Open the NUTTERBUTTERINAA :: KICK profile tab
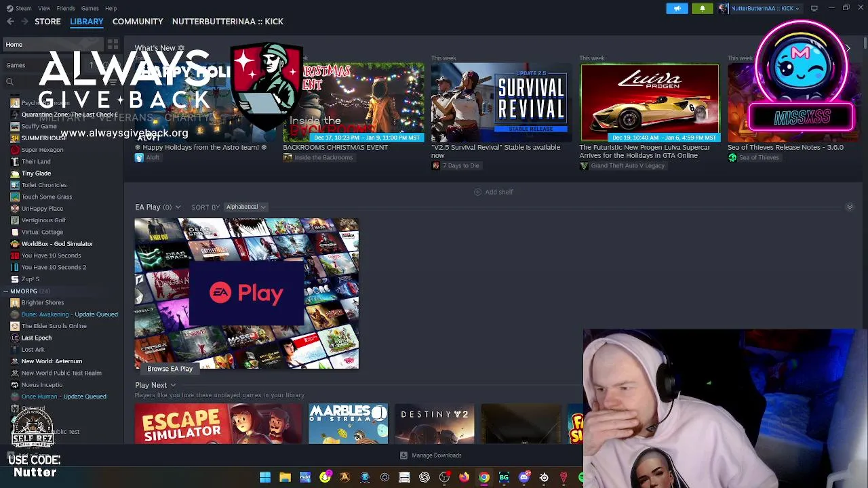This screenshot has width=868, height=488. [x=228, y=22]
